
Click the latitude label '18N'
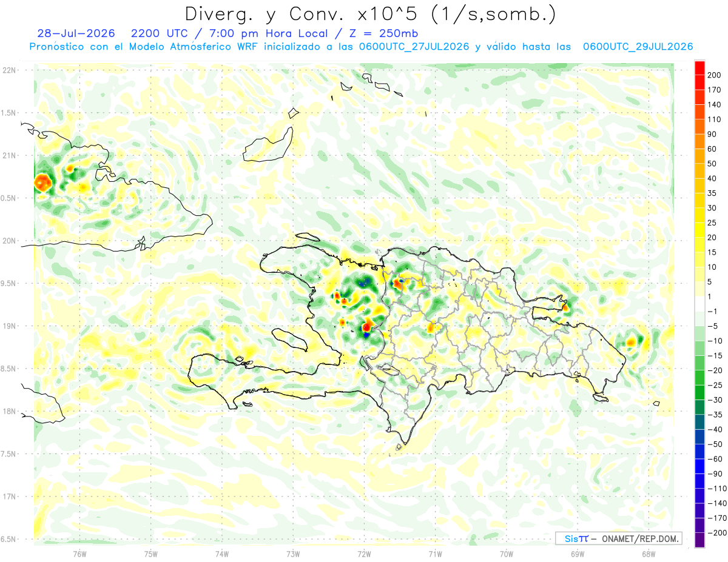[x=9, y=411]
